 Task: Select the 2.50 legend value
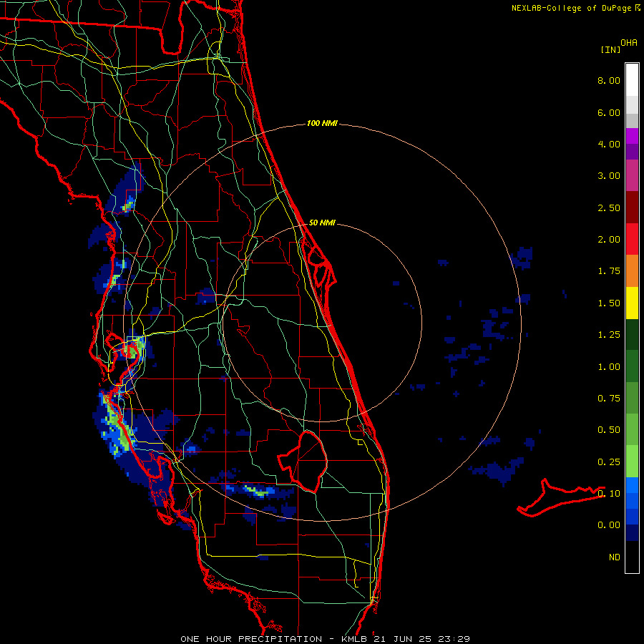tap(609, 208)
